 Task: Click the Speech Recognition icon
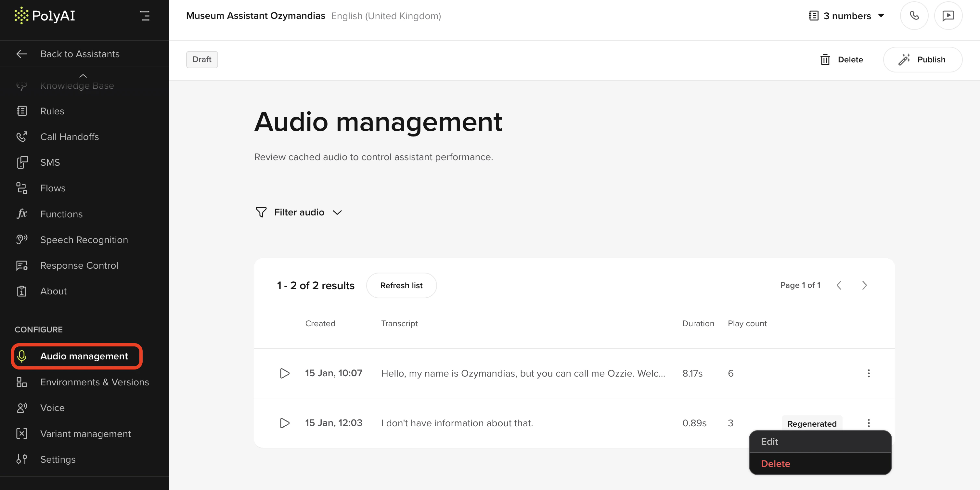[x=22, y=240]
